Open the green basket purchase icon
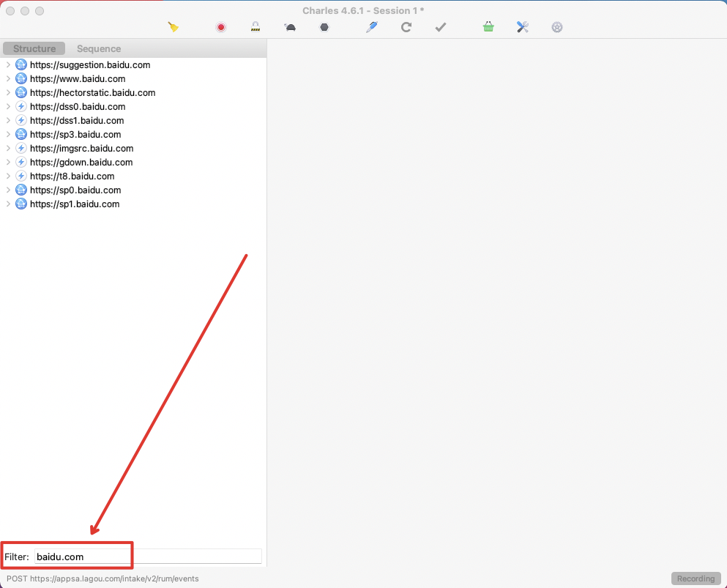 [x=488, y=27]
